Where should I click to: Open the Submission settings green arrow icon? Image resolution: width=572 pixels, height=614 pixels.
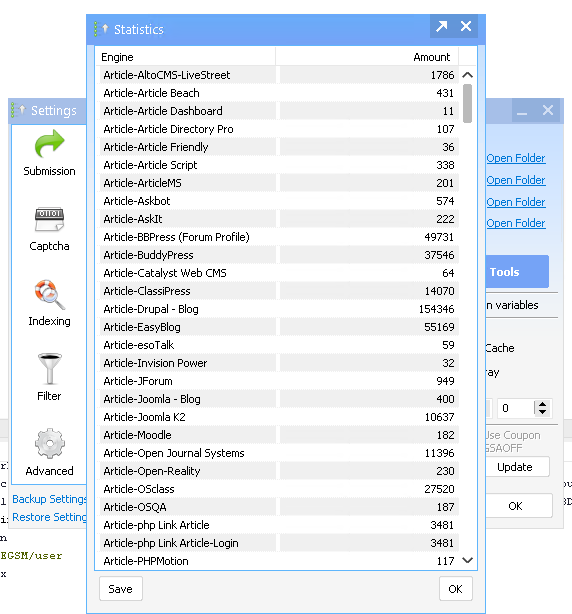[49, 143]
